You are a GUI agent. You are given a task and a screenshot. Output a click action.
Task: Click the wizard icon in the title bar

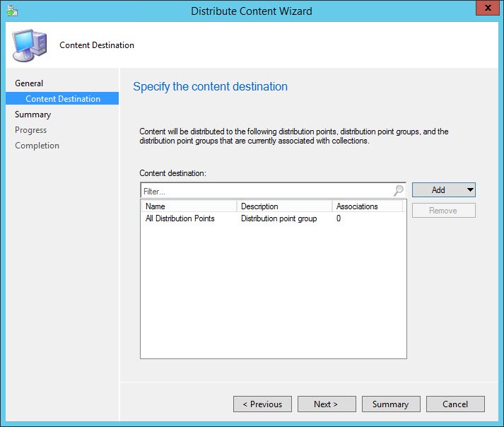tap(11, 11)
